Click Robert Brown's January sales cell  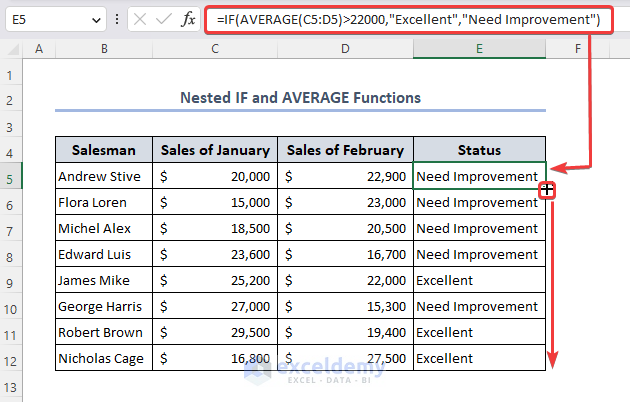215,333
